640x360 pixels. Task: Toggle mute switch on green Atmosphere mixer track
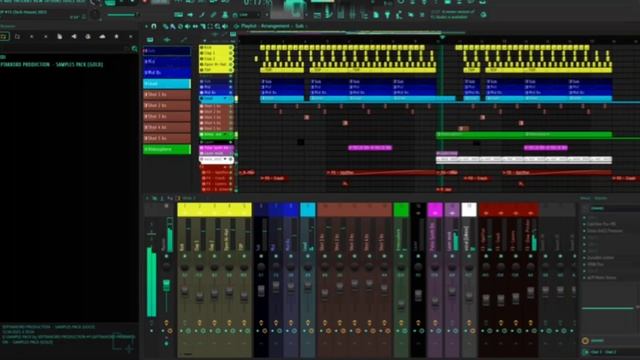(401, 256)
